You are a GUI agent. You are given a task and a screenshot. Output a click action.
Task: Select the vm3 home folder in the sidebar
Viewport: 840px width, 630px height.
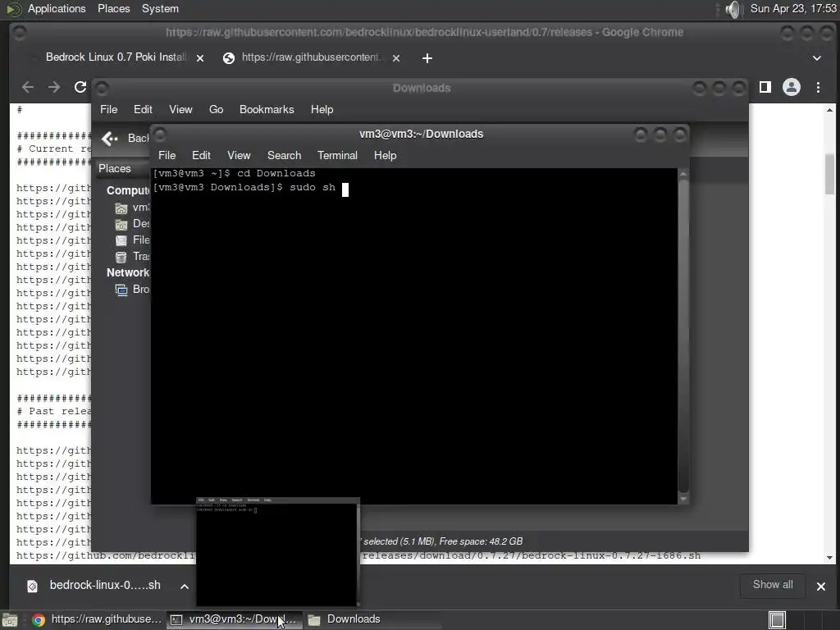[x=132, y=208]
